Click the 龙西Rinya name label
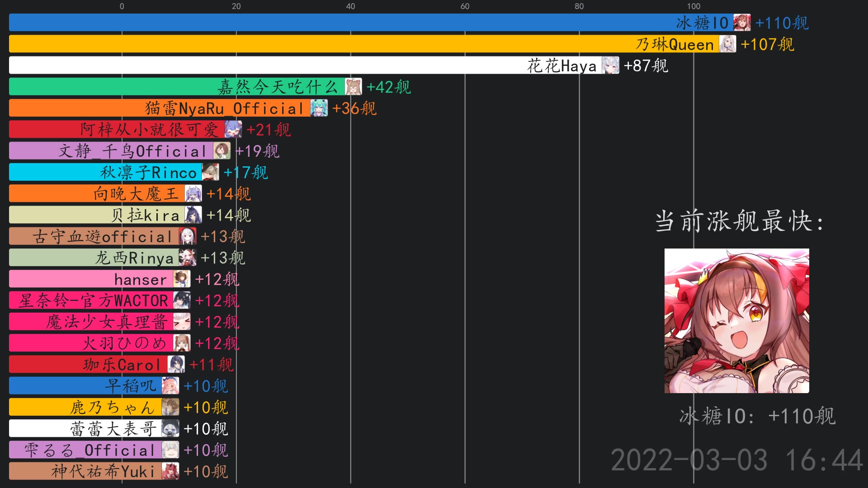The image size is (868, 488). point(134,258)
